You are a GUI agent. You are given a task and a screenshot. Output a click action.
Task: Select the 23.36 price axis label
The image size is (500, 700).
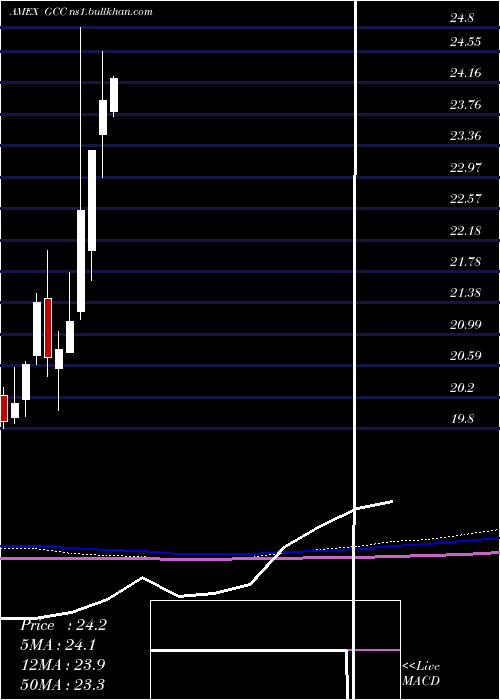coord(466,136)
